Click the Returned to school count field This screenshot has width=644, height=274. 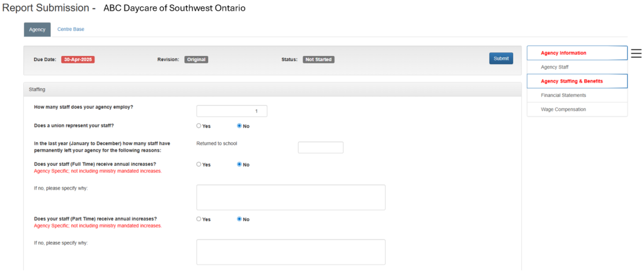320,148
